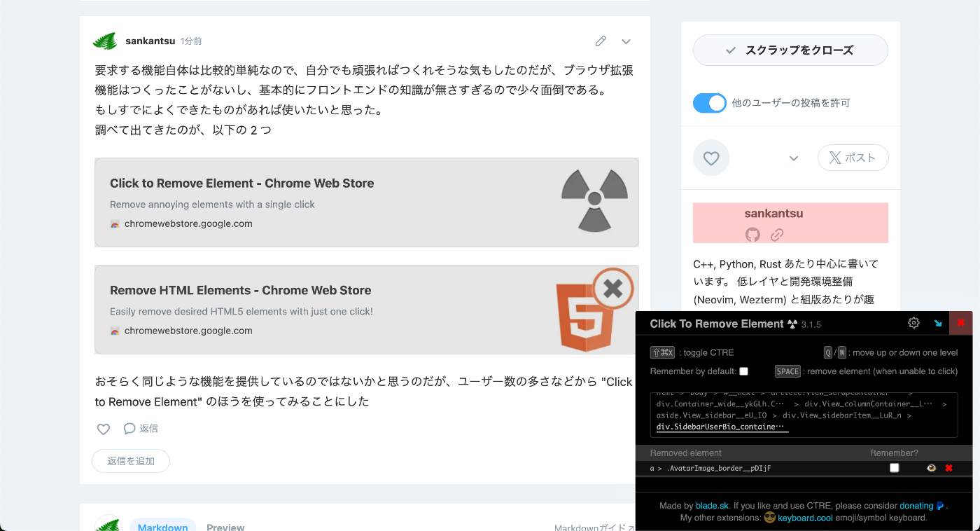Image resolution: width=980 pixels, height=531 pixels.
Task: Reply using the 返信 speech bubble
Action: [141, 429]
